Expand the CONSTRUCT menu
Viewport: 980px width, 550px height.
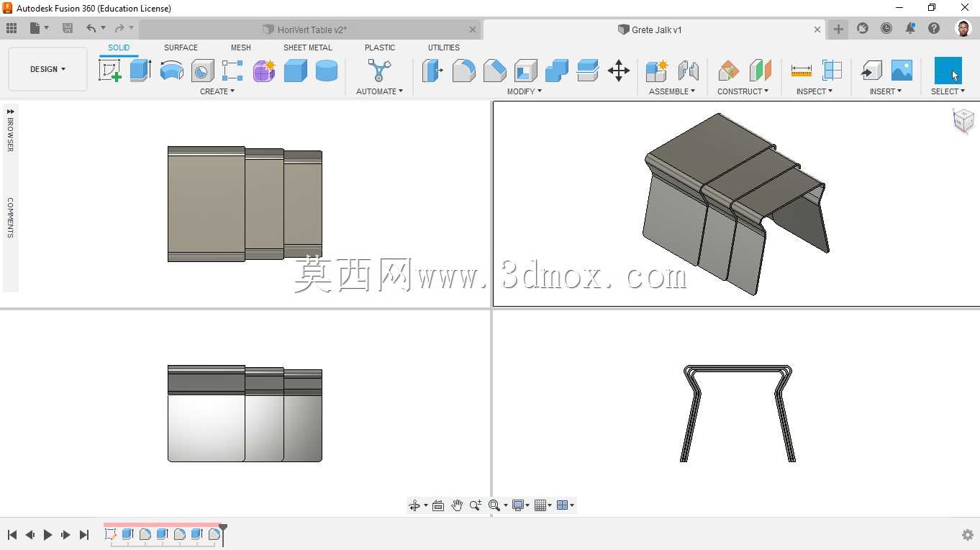coord(743,91)
